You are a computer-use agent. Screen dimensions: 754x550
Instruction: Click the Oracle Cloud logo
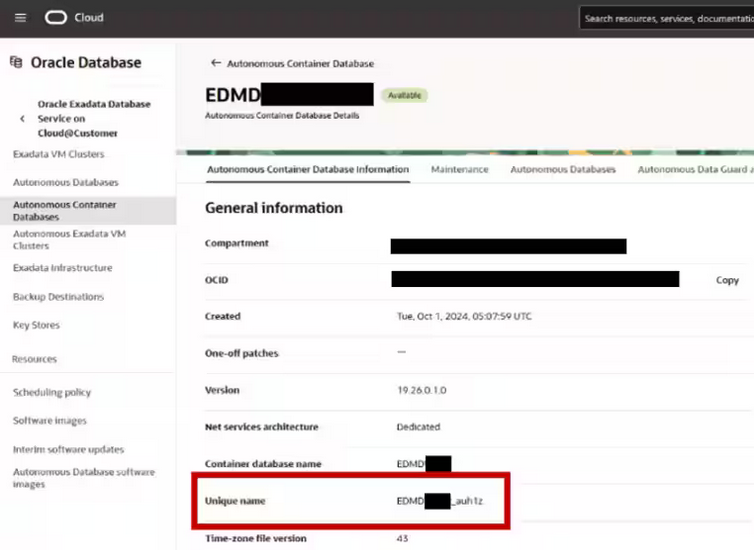click(56, 18)
